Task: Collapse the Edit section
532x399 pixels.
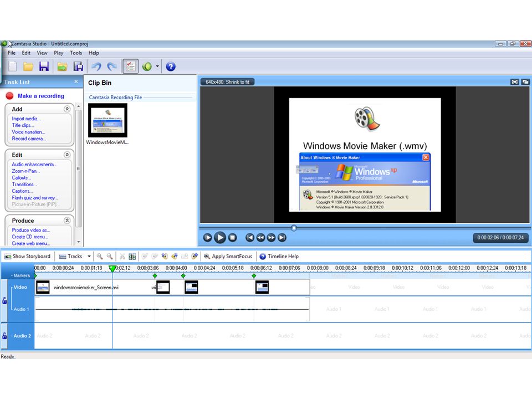Action: coord(67,155)
